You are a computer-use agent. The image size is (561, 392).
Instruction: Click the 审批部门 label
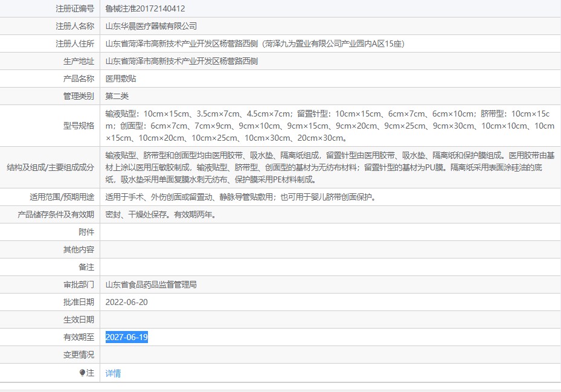point(79,284)
